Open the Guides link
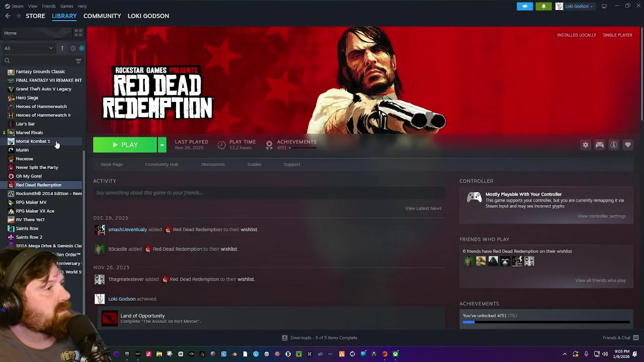 point(254,164)
